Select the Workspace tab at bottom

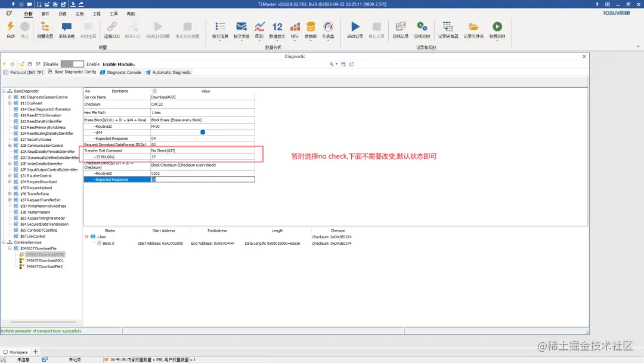[x=15, y=352]
